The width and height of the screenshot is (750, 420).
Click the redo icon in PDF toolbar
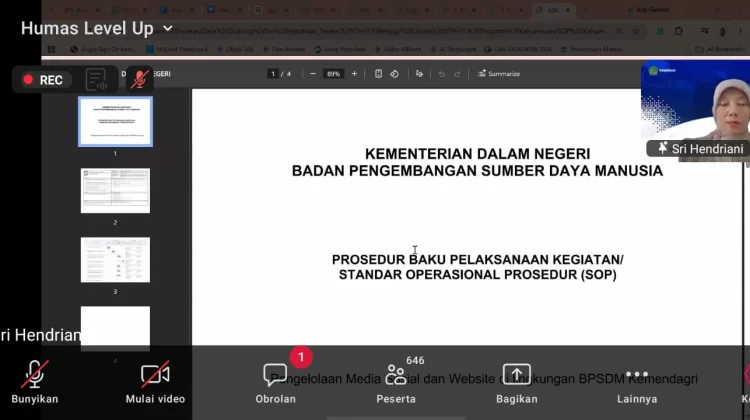[x=457, y=74]
